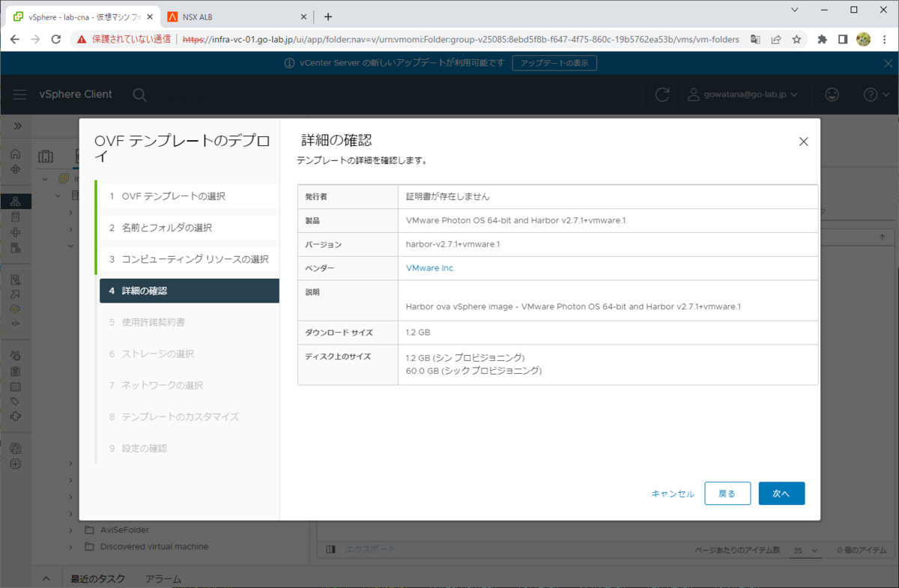
Task: Open the gowatana@go-lab.jp user dropdown
Action: [x=743, y=94]
